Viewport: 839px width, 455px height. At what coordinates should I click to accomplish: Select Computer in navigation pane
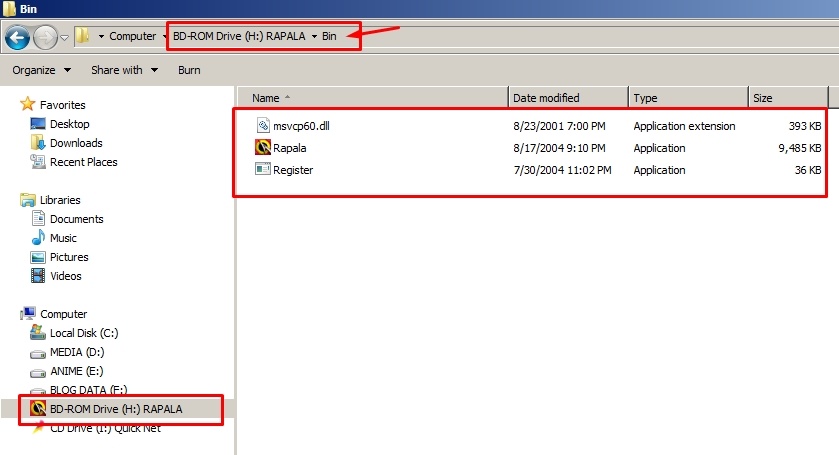point(64,314)
